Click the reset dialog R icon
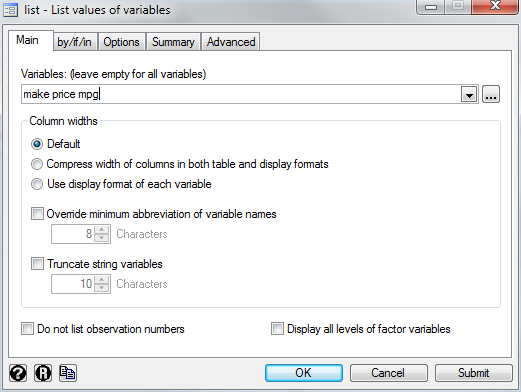The width and height of the screenshot is (521, 392). (x=43, y=373)
